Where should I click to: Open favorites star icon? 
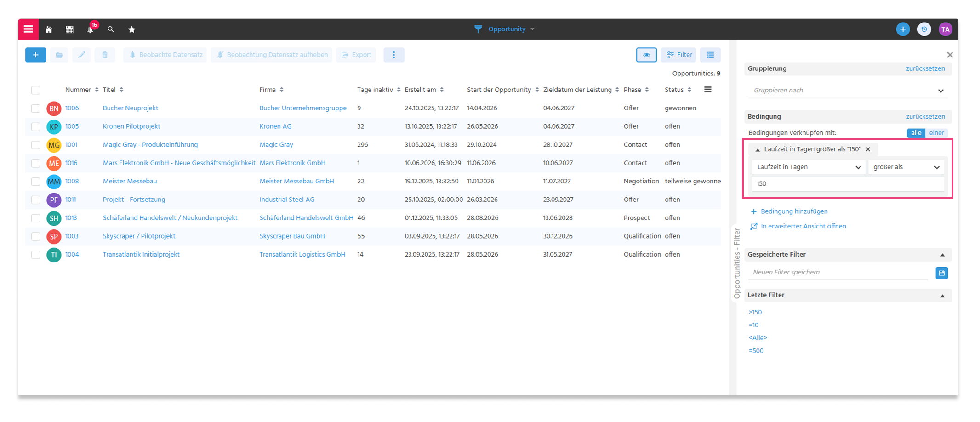[x=132, y=29]
